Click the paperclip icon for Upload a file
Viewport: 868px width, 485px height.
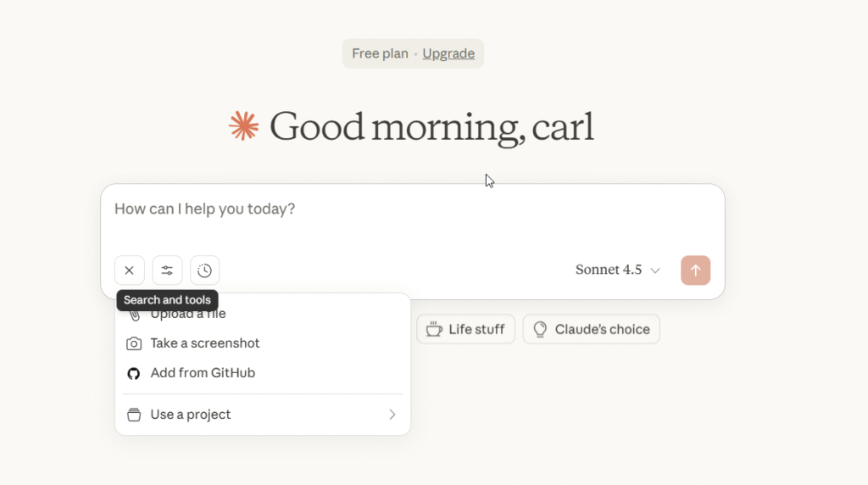click(134, 315)
